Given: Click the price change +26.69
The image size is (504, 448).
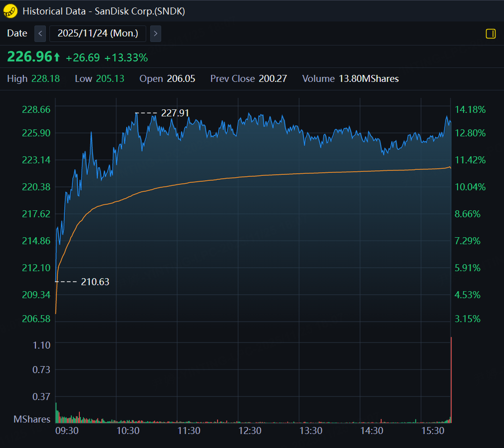Looking at the screenshot, I should pyautogui.click(x=83, y=58).
